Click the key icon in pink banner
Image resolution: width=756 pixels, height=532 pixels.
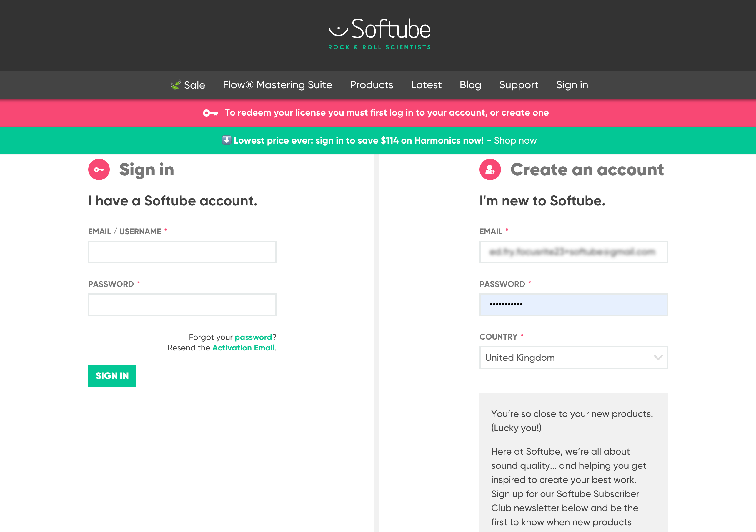210,113
